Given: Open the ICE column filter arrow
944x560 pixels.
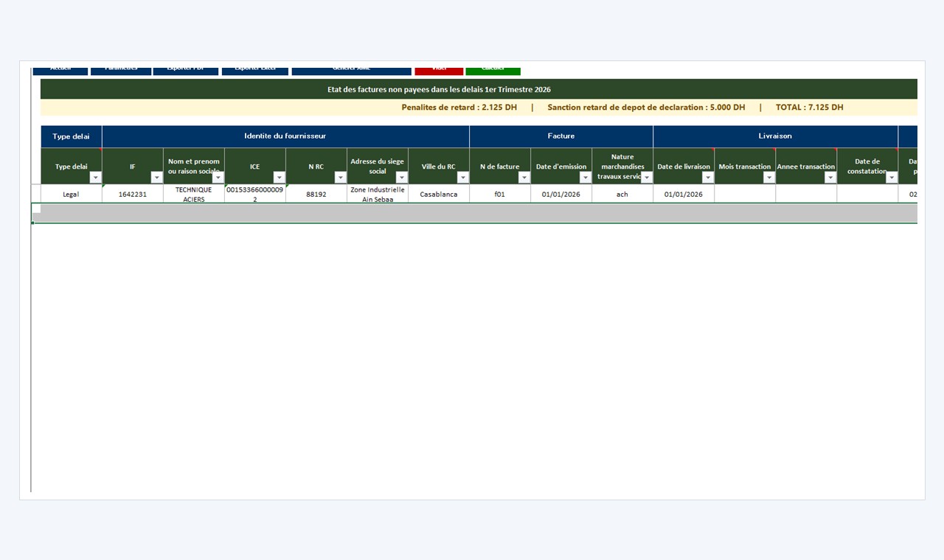Looking at the screenshot, I should pos(279,178).
